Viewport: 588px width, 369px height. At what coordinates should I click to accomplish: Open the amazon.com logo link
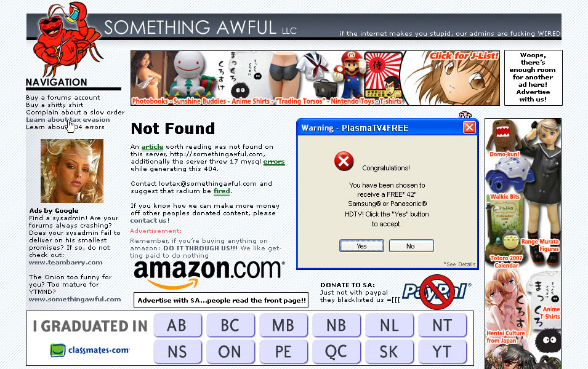(x=209, y=275)
